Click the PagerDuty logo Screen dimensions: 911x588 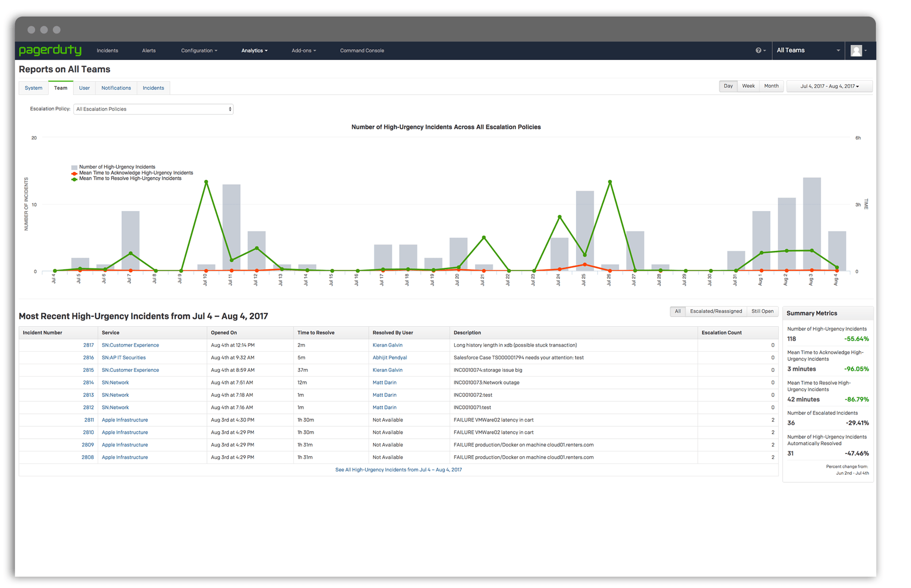(50, 50)
